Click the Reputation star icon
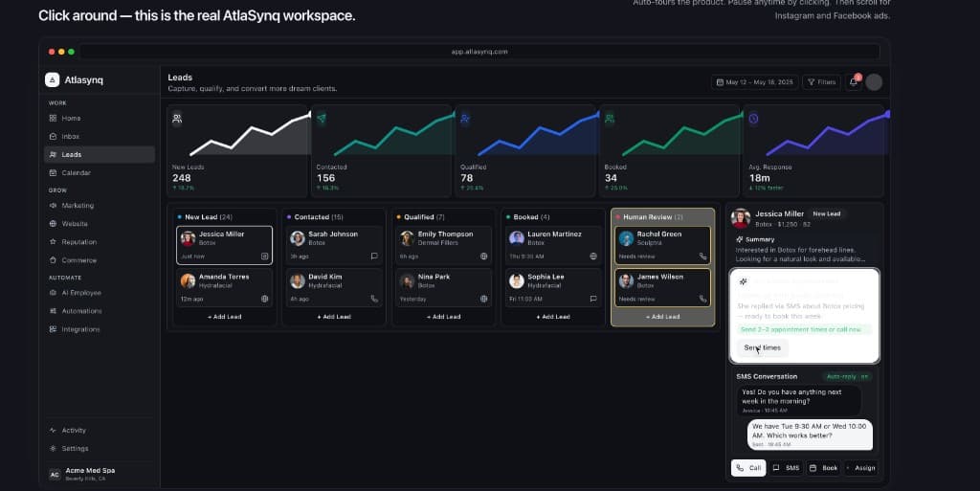 [x=54, y=242]
